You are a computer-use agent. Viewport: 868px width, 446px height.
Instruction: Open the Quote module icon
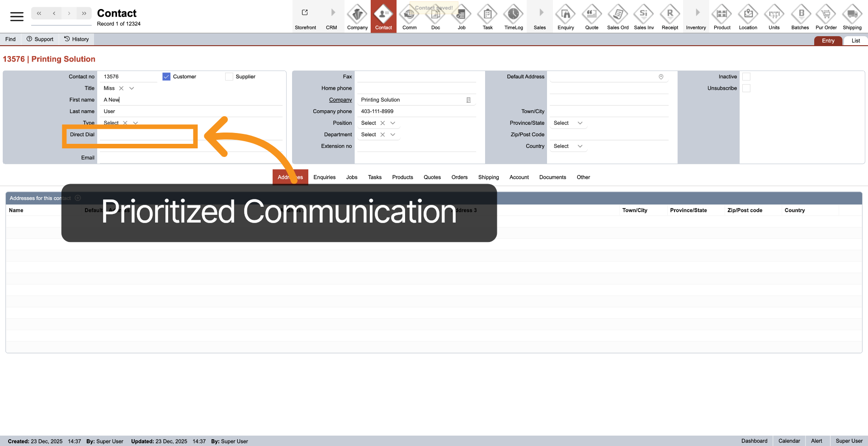(591, 15)
